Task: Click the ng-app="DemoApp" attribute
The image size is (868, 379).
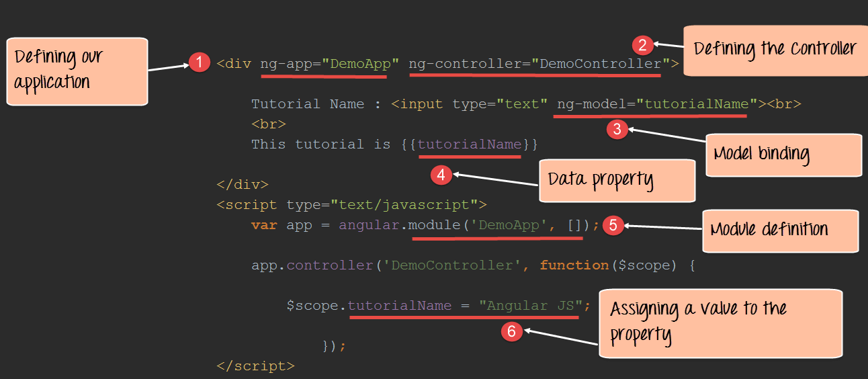Action: pos(330,64)
